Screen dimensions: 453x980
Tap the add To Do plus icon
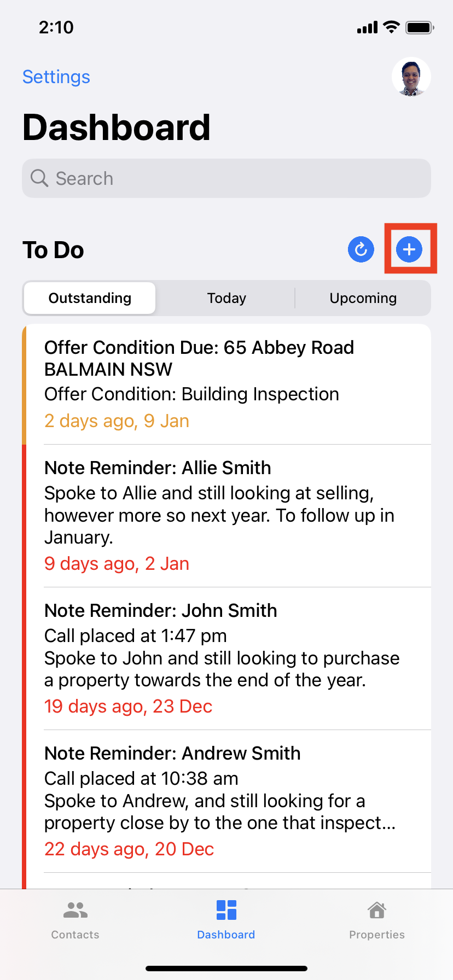[409, 249]
